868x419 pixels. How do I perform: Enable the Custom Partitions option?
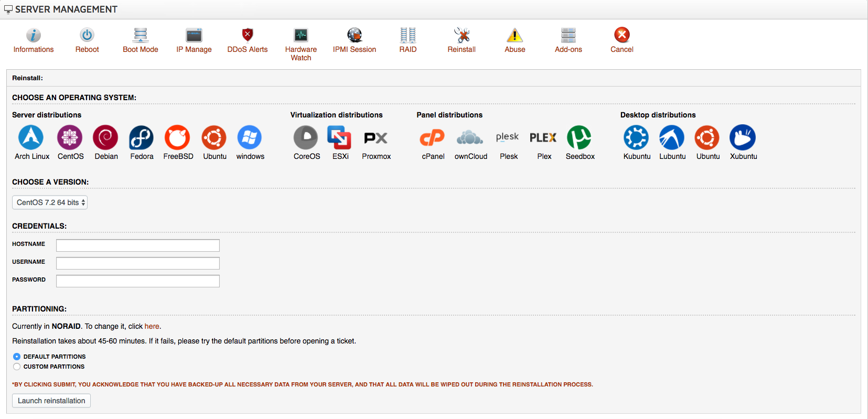pyautogui.click(x=17, y=367)
